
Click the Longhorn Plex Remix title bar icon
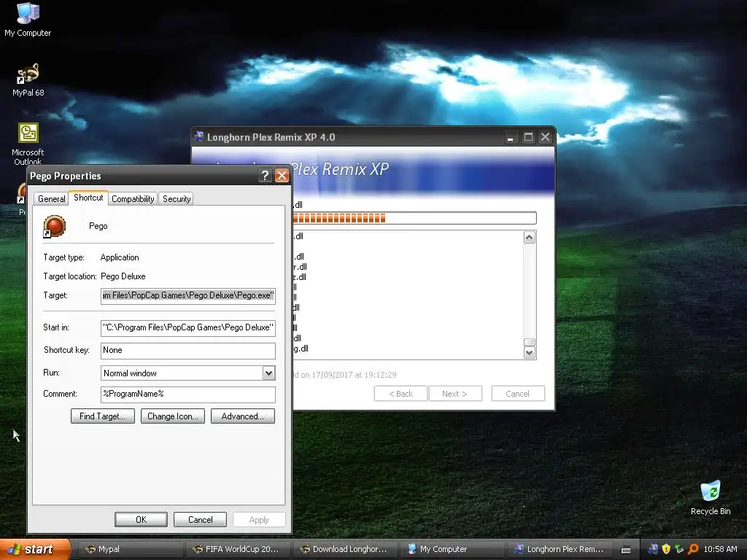click(x=198, y=136)
